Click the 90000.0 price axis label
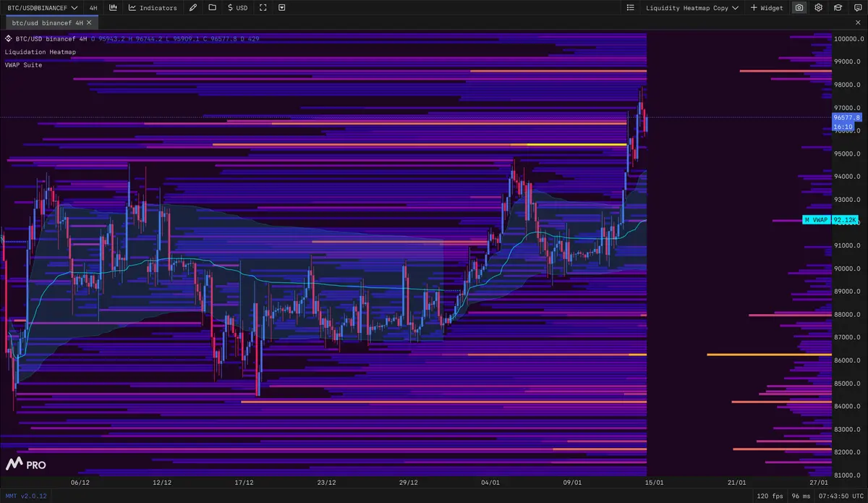868x503 pixels. pyautogui.click(x=847, y=269)
